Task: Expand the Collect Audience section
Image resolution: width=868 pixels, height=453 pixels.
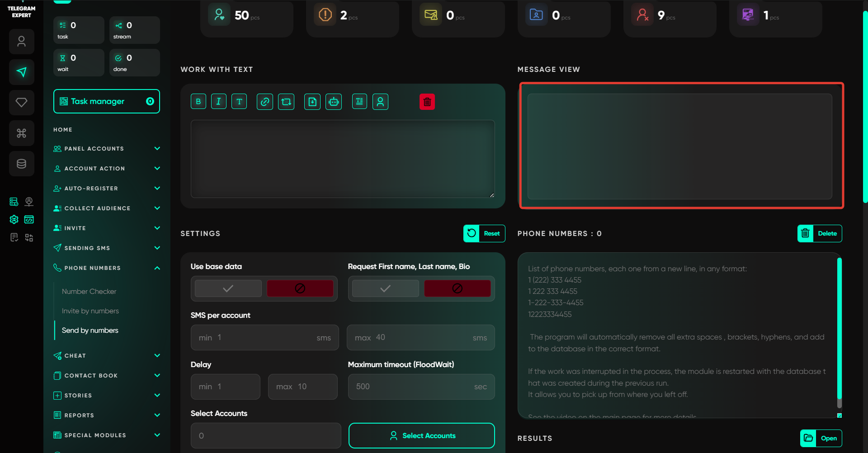Action: 157,208
